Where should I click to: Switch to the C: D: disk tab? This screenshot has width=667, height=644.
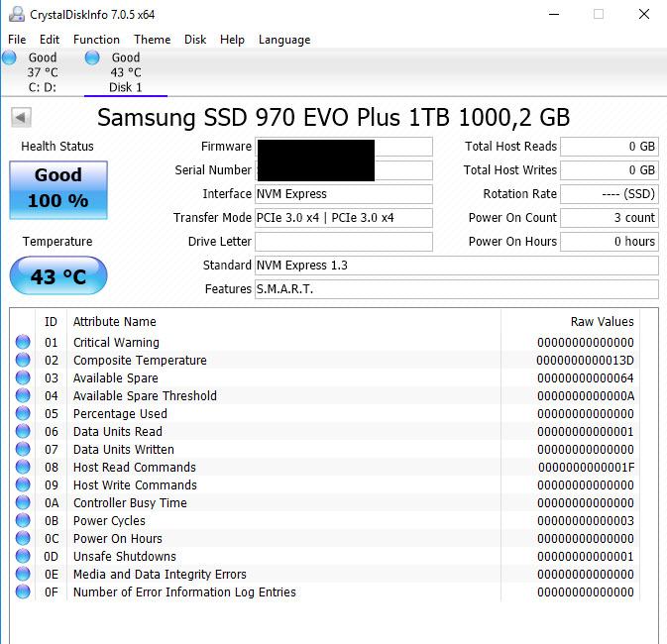point(43,72)
